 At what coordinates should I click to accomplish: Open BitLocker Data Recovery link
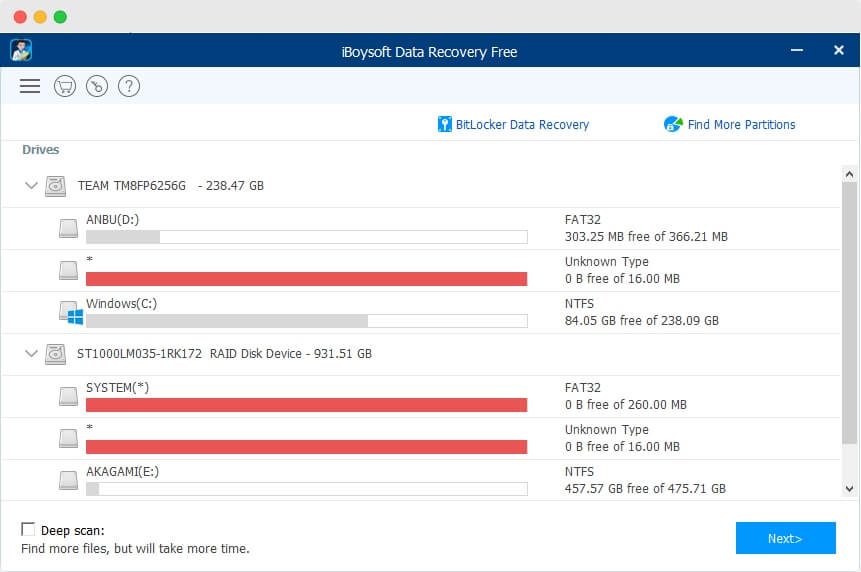pyautogui.click(x=522, y=125)
